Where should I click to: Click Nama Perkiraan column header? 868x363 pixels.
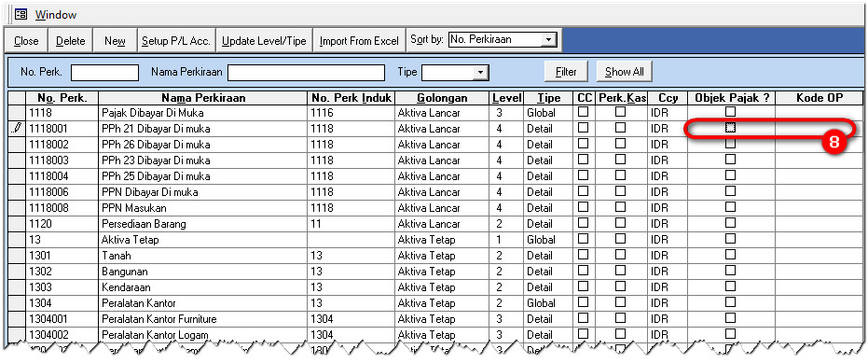click(x=203, y=98)
